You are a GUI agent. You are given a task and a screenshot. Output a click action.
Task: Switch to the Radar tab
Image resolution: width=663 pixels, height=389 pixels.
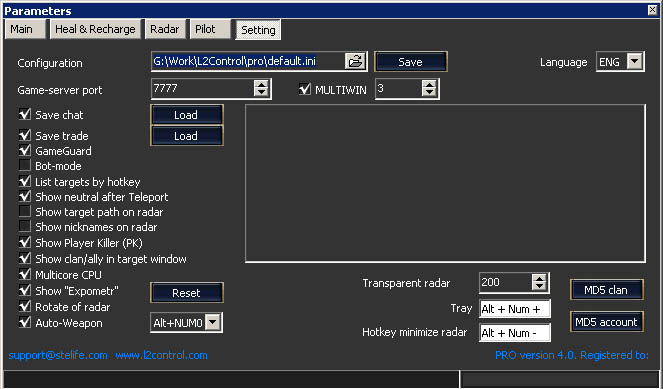coord(165,29)
